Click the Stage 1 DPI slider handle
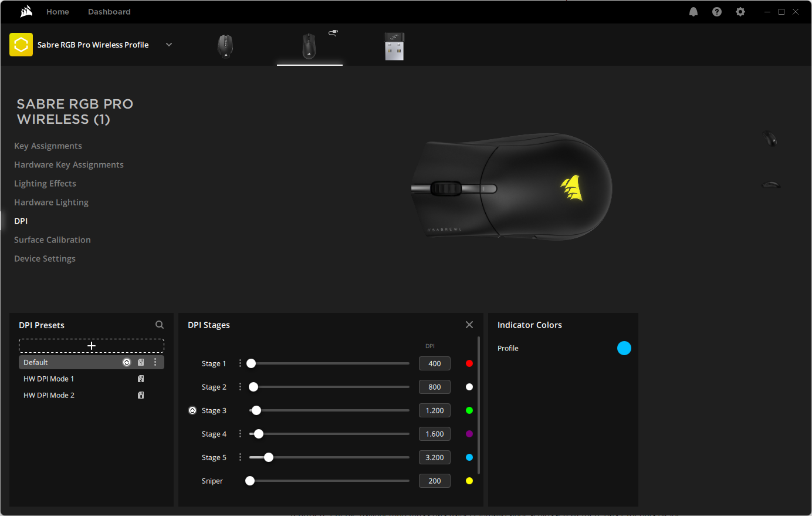812x516 pixels. tap(251, 363)
